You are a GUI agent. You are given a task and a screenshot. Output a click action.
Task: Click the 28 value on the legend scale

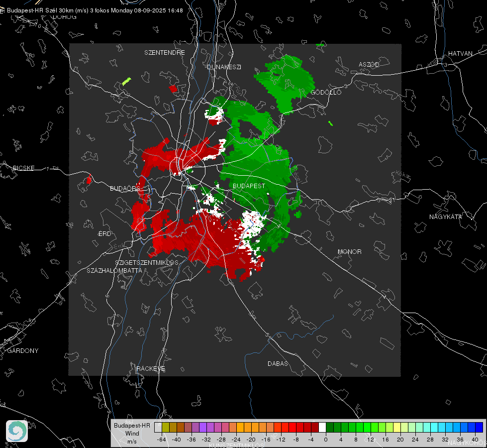point(430,440)
